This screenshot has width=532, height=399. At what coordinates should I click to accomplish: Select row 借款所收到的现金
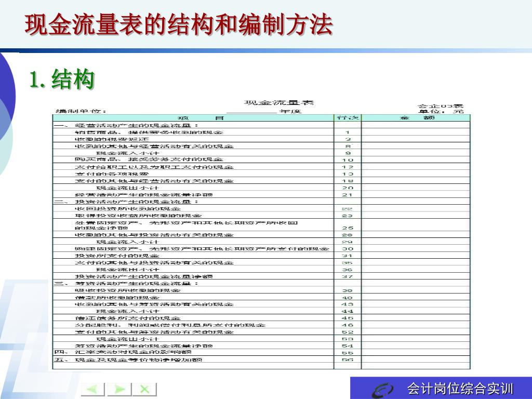coord(261,297)
